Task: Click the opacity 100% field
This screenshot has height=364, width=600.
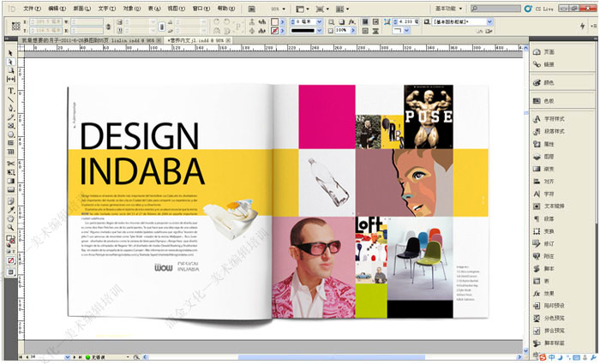Action: click(x=342, y=31)
